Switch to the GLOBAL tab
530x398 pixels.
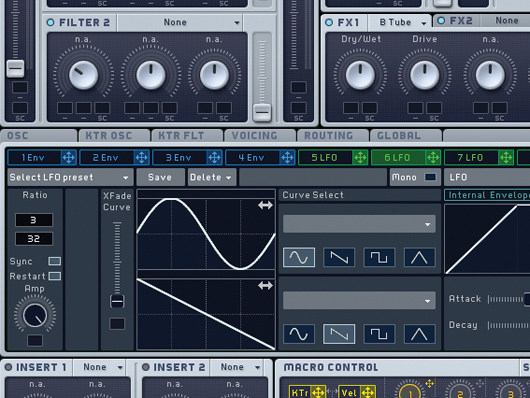point(406,136)
